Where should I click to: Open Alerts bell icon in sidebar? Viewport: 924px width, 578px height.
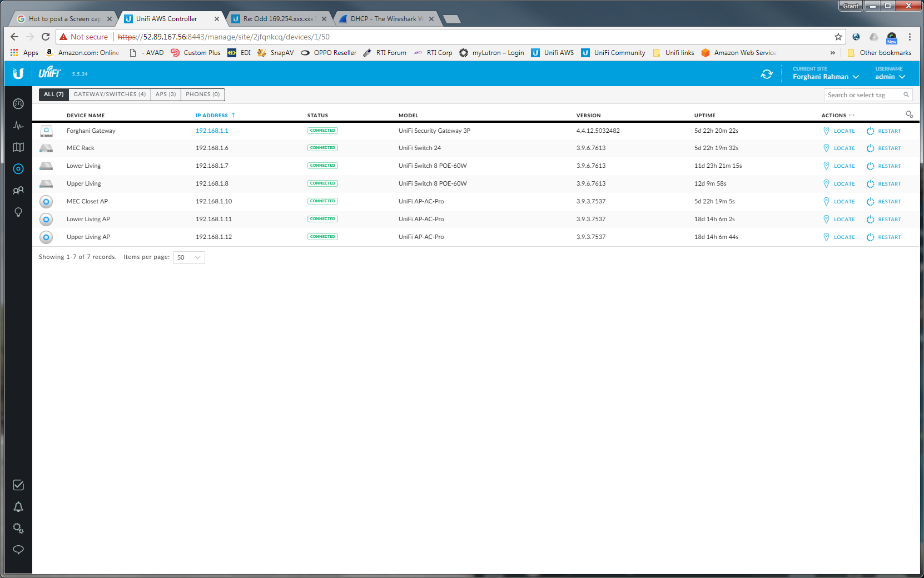coord(18,507)
